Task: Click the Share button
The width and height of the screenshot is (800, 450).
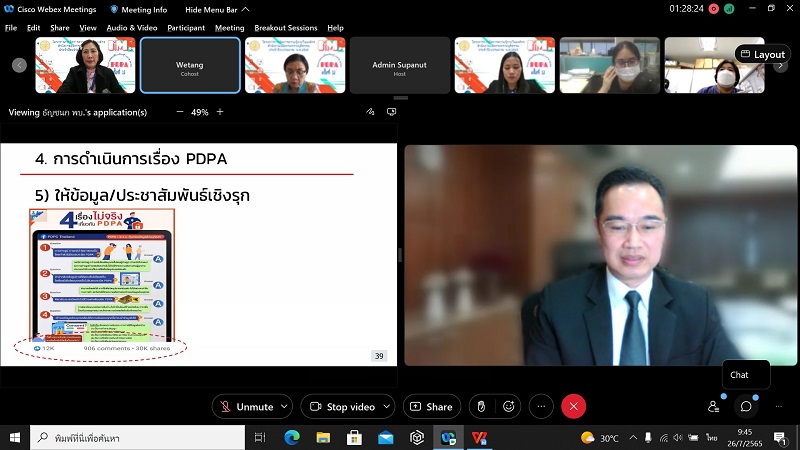Action: coord(431,407)
